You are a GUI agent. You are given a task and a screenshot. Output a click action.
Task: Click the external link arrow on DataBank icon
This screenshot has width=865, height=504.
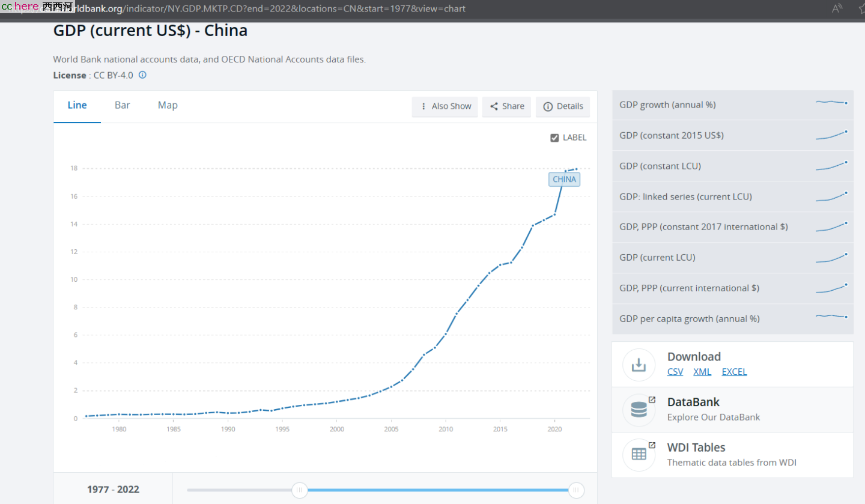coord(652,399)
